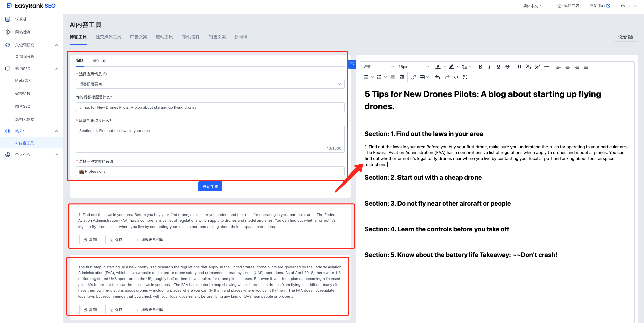Screen dimensions: 644x323
Task: Click the 返回商店 link
Action: coord(568,6)
